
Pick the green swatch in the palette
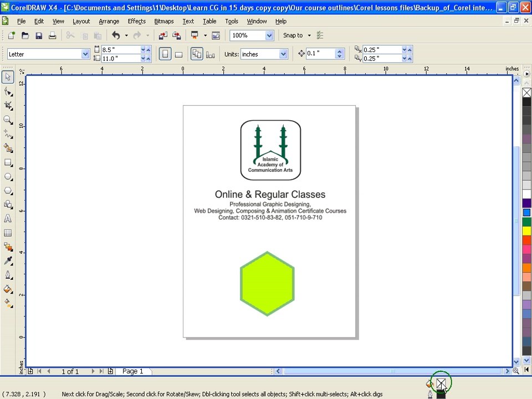(526, 222)
